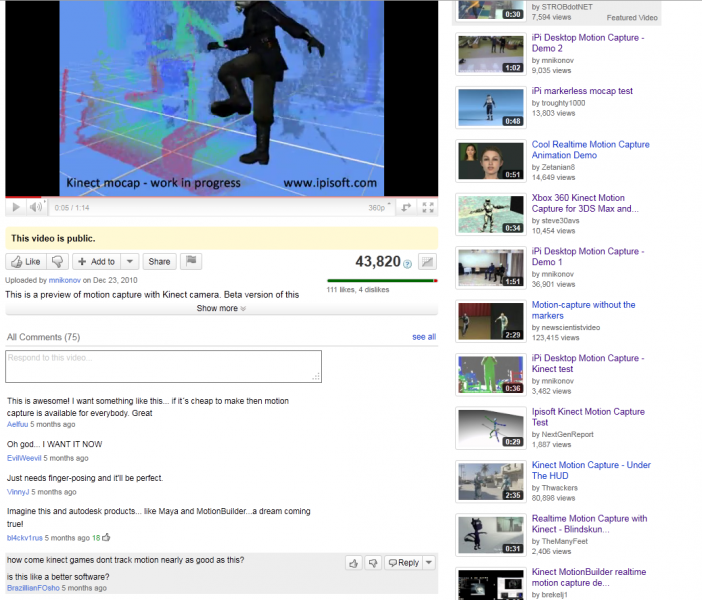Viewport: 702px width, 600px height.
Task: Click the Share button
Action: click(x=159, y=261)
